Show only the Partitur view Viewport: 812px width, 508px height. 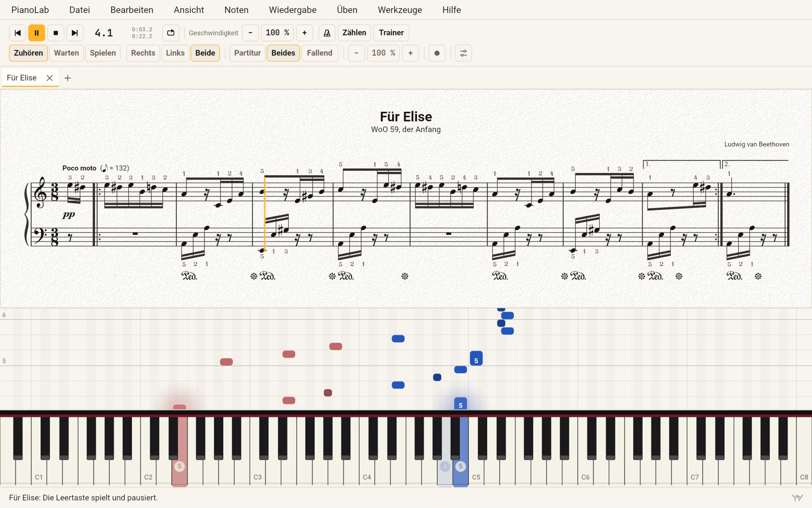pos(248,53)
